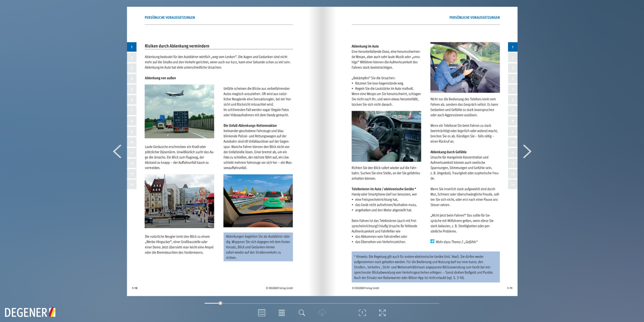
Task: Open the search magnifier tool
Action: pos(302,313)
